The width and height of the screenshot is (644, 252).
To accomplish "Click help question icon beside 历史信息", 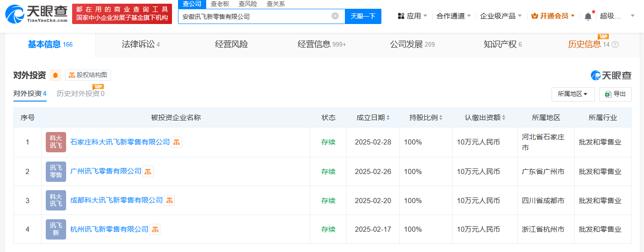I will [615, 45].
